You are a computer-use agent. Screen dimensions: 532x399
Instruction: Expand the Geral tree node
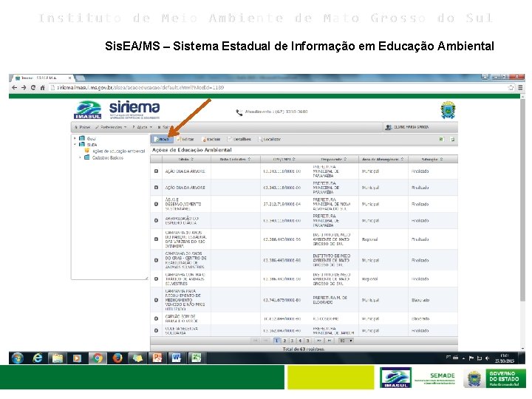(75, 138)
